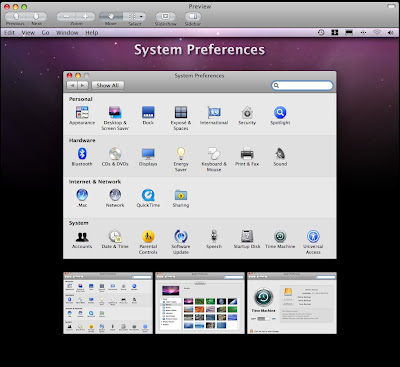The width and height of the screenshot is (400, 367).
Task: Zoom out with the minus button
Action: (66, 16)
